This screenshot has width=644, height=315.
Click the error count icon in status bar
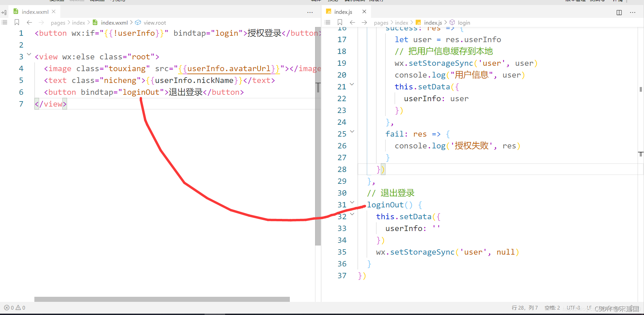(6, 308)
